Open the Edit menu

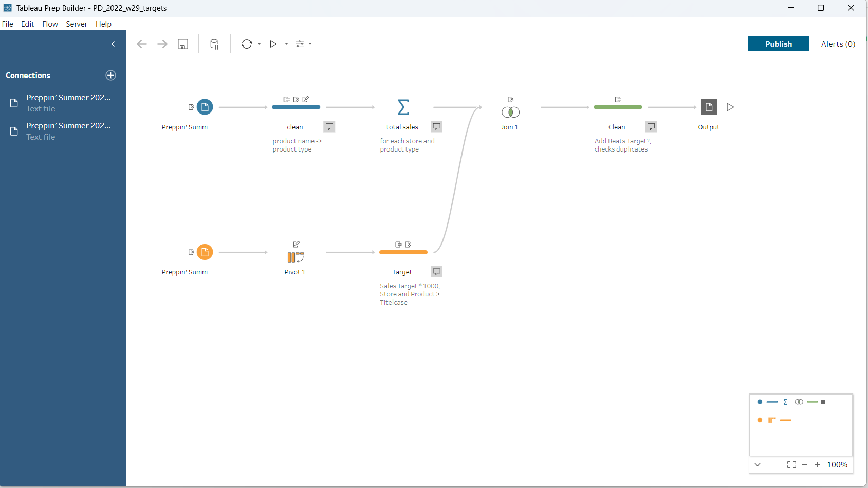pos(27,24)
